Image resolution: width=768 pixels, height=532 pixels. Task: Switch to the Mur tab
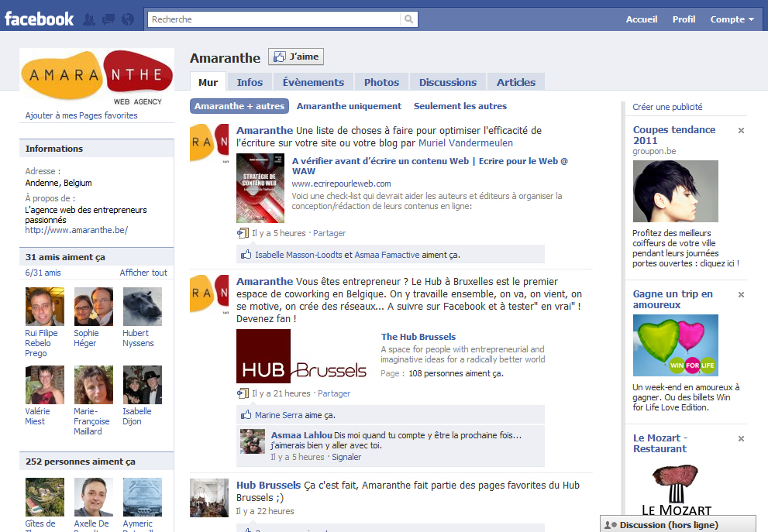(x=208, y=82)
